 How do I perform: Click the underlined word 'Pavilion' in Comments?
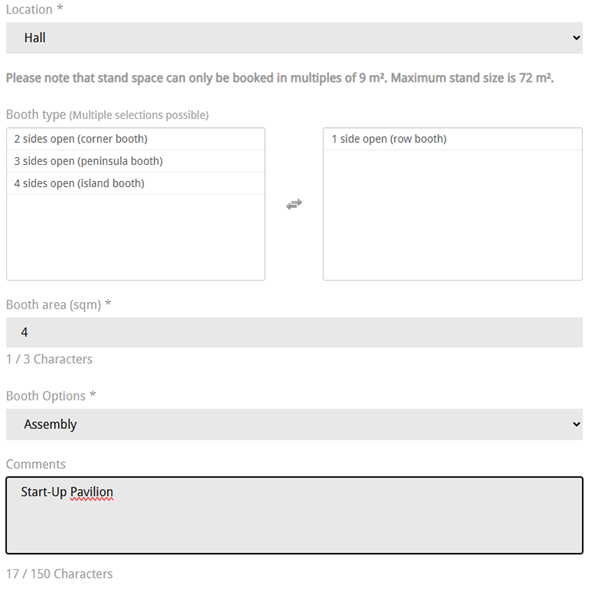pyautogui.click(x=92, y=492)
